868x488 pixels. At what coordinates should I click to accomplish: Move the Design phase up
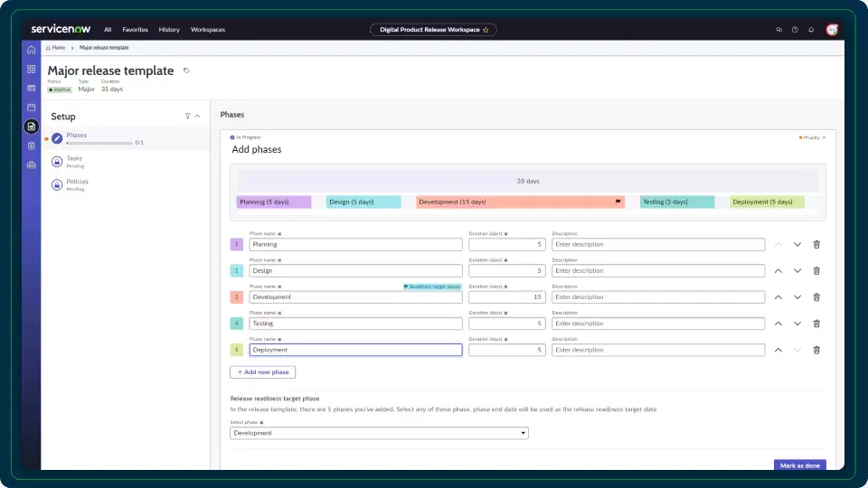point(778,270)
